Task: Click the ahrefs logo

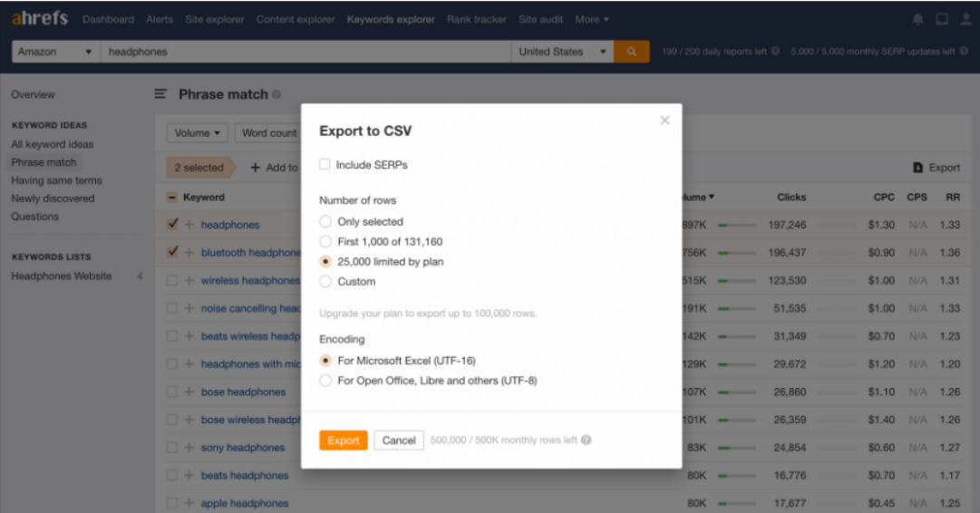Action: [x=39, y=18]
